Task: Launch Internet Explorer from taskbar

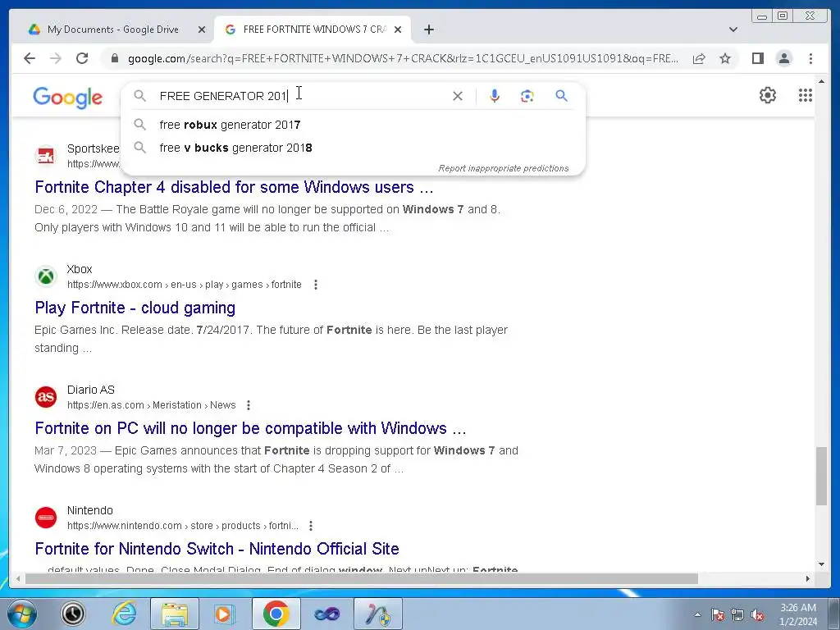Action: click(x=125, y=614)
